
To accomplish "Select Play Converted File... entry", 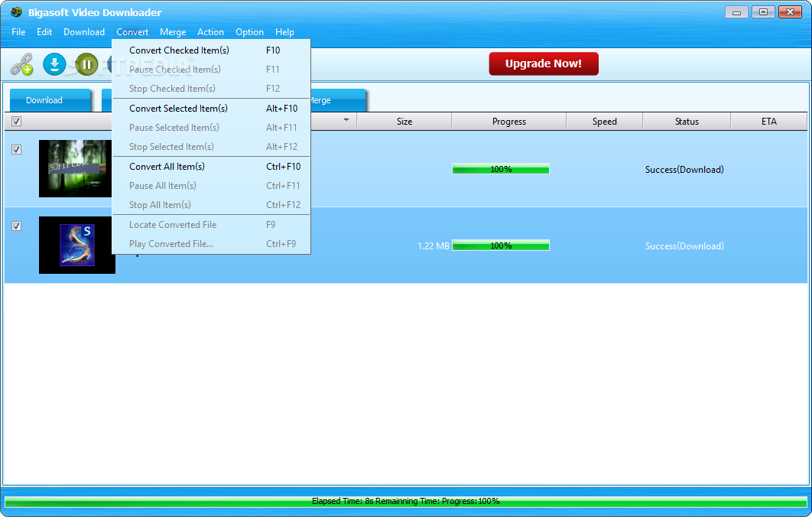I will (211, 244).
